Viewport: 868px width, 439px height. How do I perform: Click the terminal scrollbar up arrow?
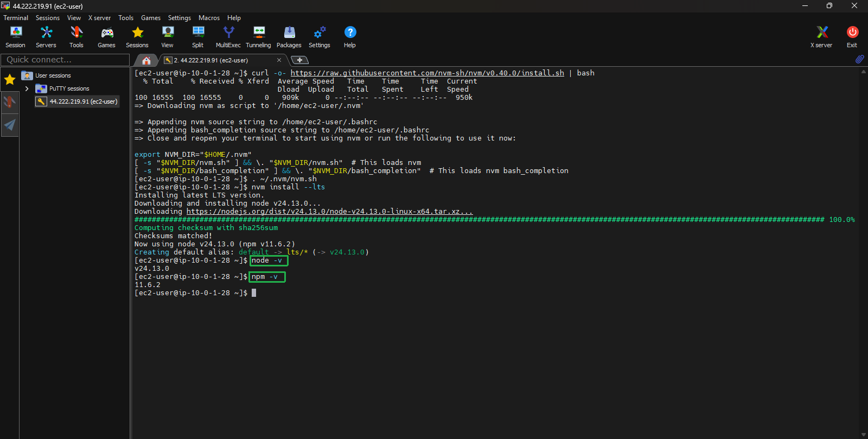click(x=864, y=72)
